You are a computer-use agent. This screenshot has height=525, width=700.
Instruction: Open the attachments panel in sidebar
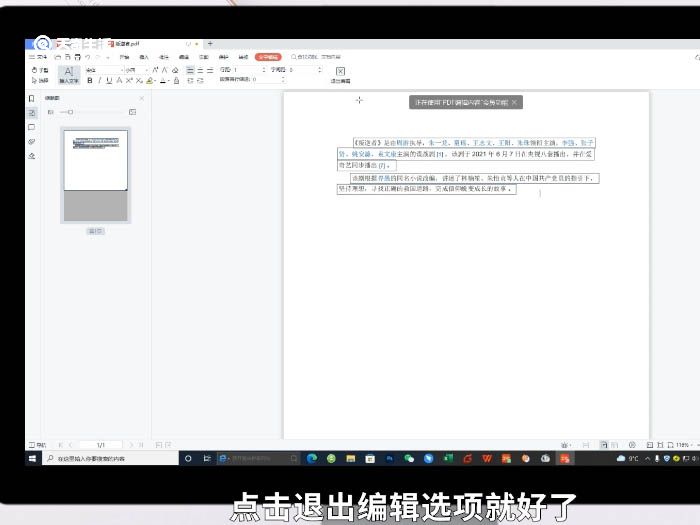click(x=32, y=142)
